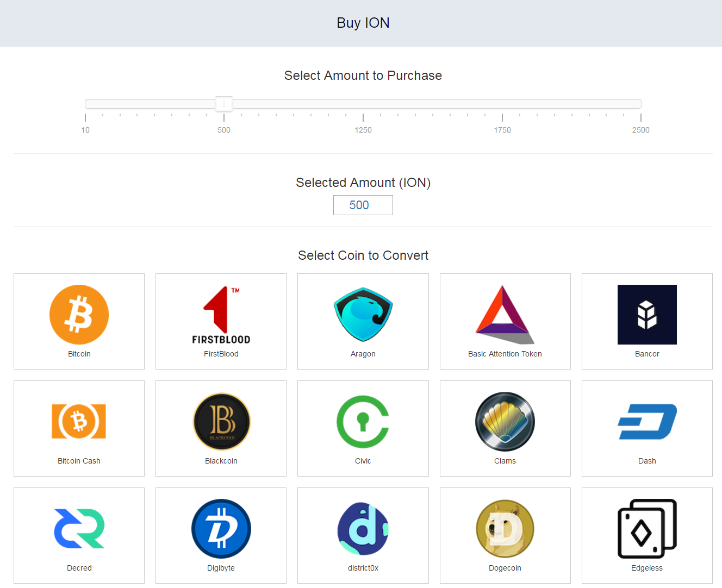Choose the Dogecoin doge icon
The height and width of the screenshot is (588, 722).
pos(505,529)
